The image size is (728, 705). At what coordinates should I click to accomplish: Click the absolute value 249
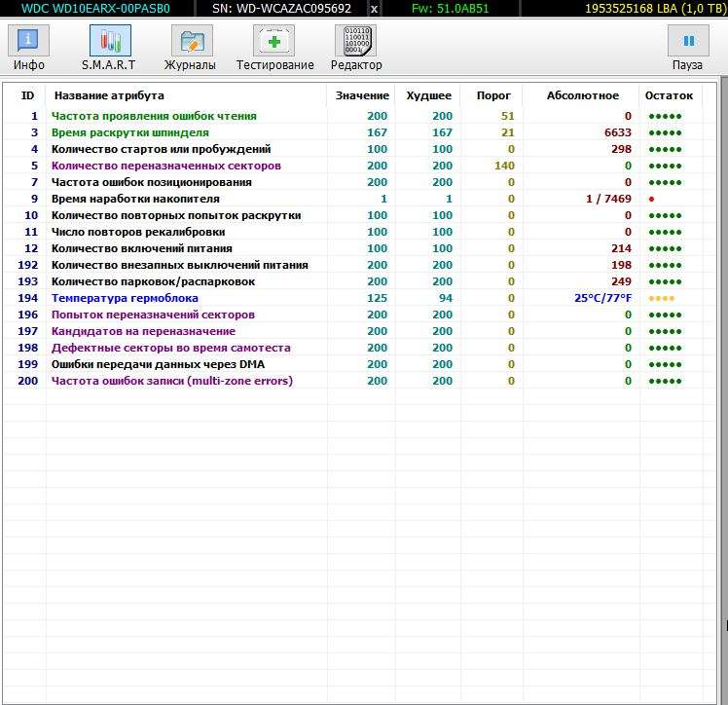point(621,281)
